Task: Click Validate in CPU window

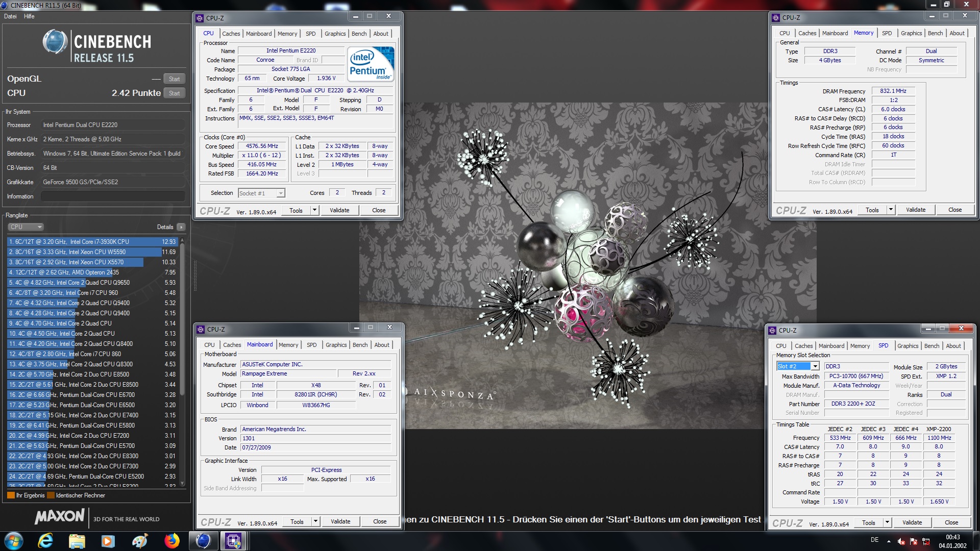Action: coord(339,210)
